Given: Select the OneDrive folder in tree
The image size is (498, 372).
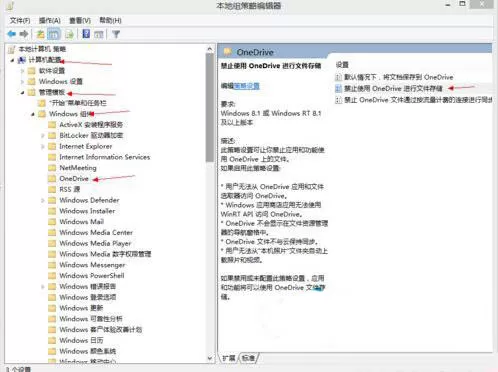Looking at the screenshot, I should (74, 179).
